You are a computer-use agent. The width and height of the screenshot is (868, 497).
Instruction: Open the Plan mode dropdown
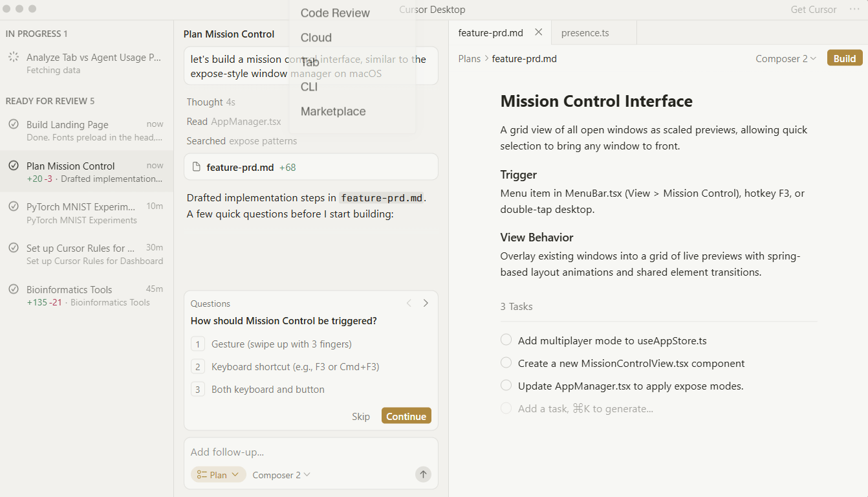[x=218, y=474]
